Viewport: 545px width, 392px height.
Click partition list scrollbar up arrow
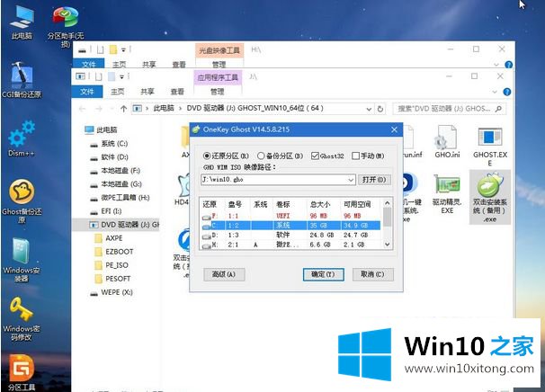pos(388,203)
